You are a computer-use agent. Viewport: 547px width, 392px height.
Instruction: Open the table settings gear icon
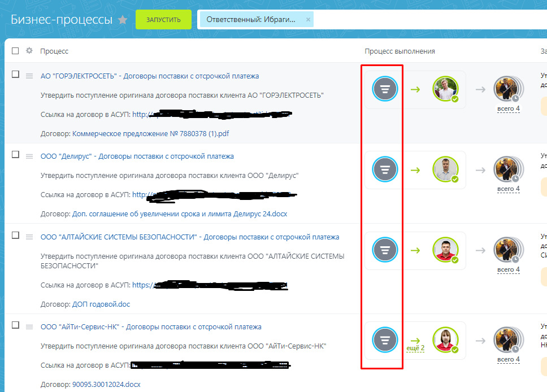29,51
